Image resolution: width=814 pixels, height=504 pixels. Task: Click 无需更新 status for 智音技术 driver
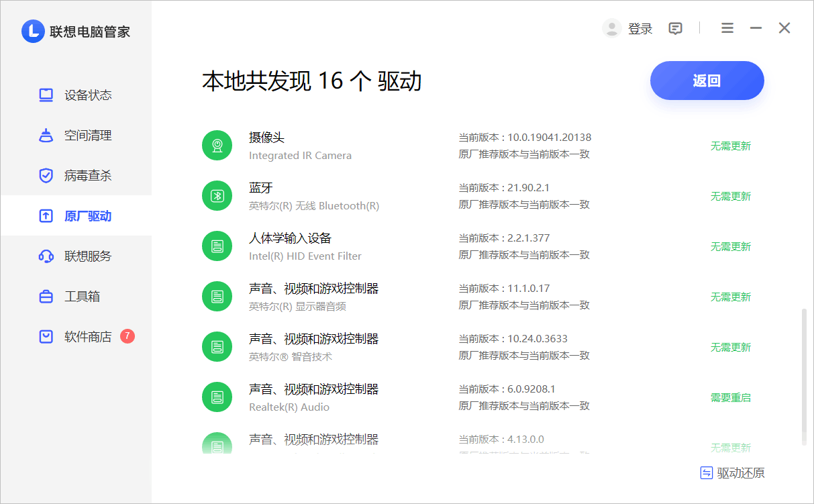[x=731, y=348]
